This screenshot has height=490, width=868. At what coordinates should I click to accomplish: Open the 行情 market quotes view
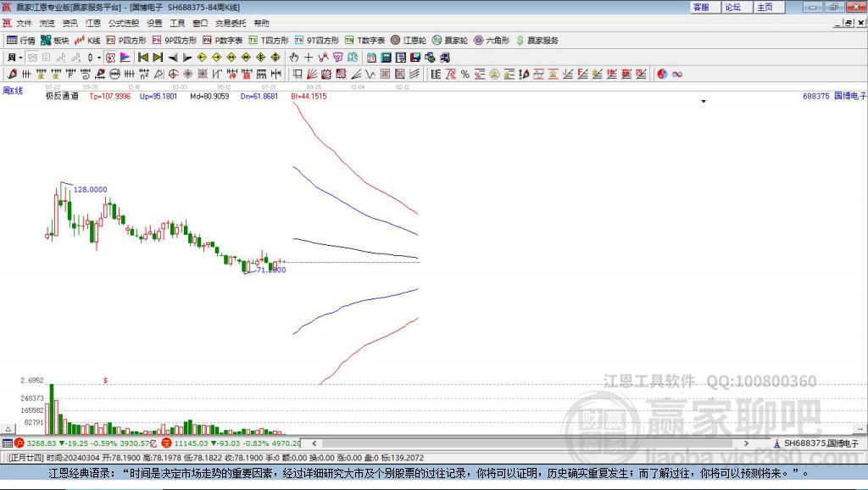coord(20,41)
